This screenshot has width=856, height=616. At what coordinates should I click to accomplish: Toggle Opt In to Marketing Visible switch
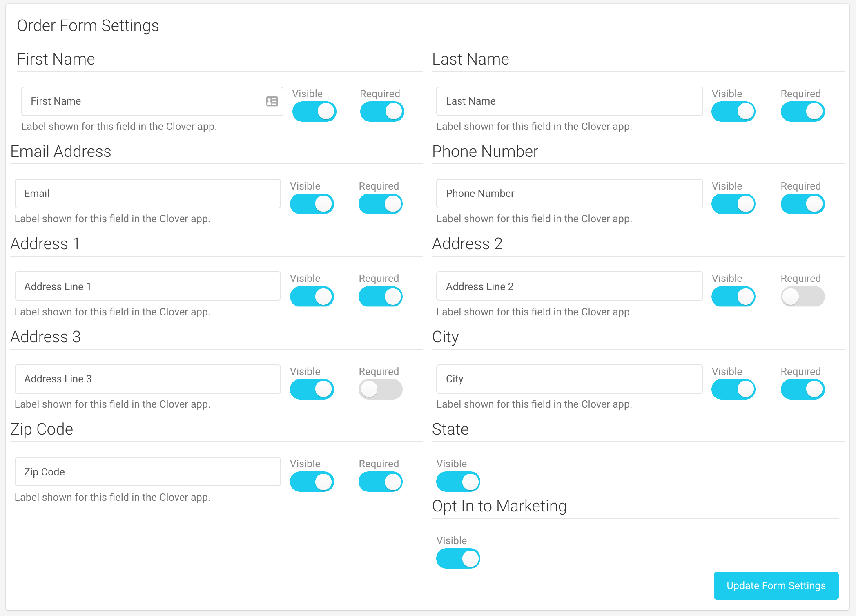pos(458,558)
